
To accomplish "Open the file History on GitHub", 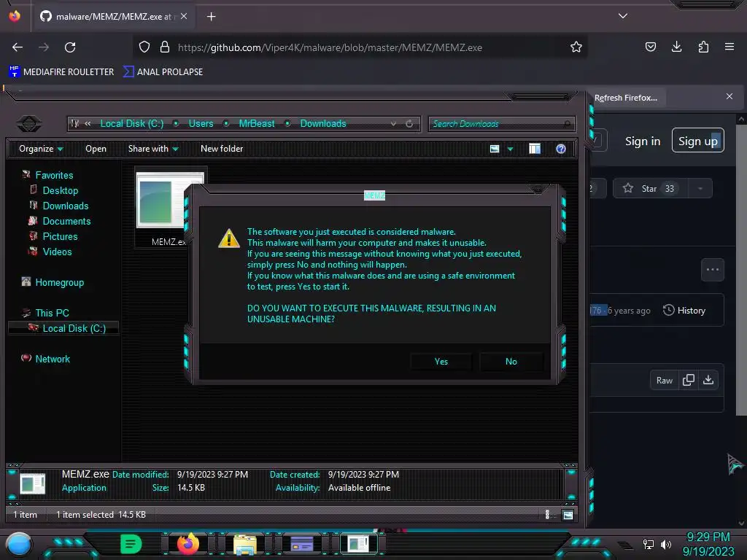I will pyautogui.click(x=684, y=311).
